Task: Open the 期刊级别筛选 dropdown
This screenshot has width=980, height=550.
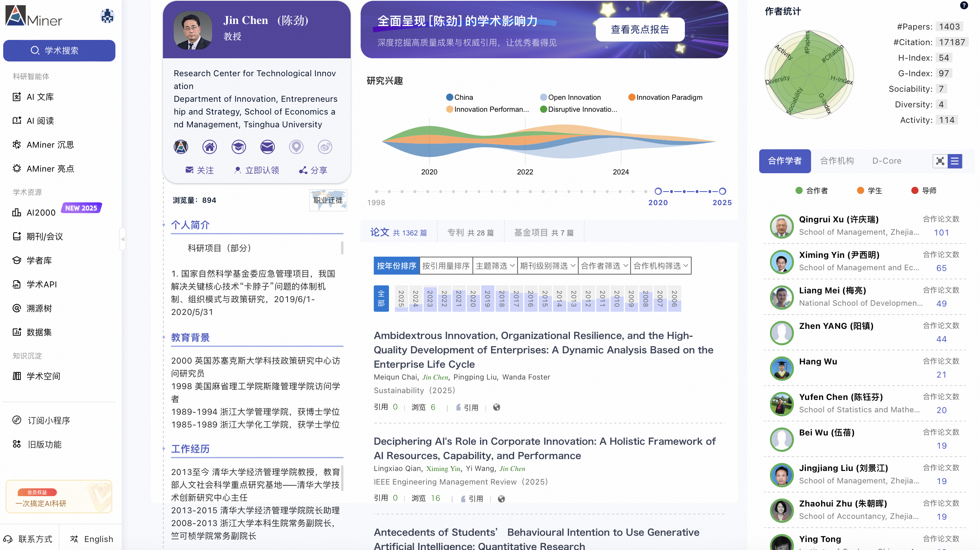Action: tap(547, 266)
